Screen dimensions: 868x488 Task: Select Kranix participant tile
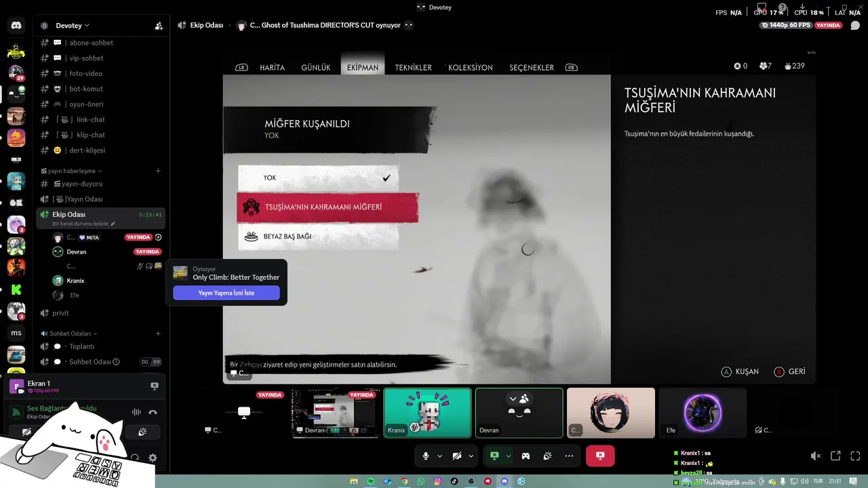click(x=427, y=413)
